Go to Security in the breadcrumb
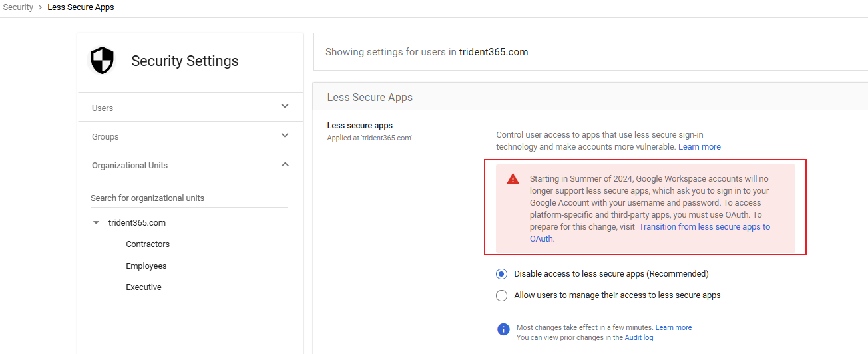The height and width of the screenshot is (354, 868). click(x=18, y=7)
